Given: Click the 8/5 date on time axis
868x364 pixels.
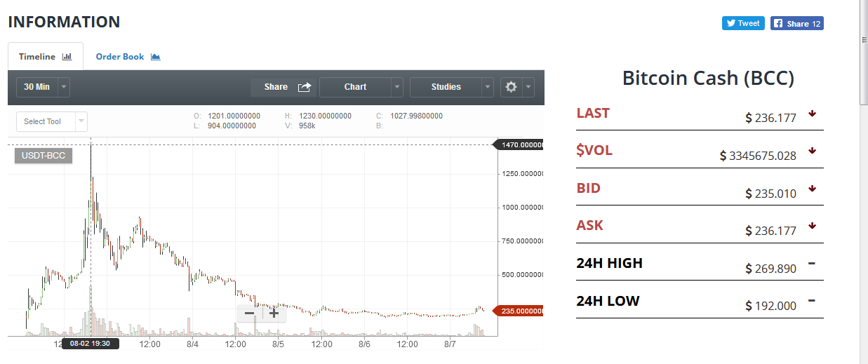Looking at the screenshot, I should click(x=278, y=344).
